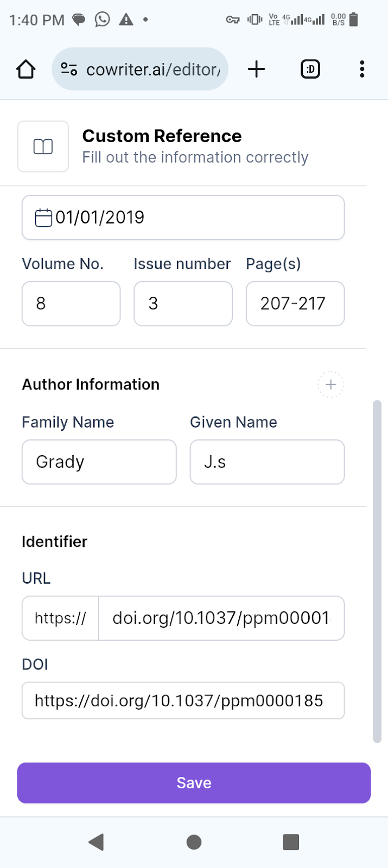Edit the Issue number field
388x868 pixels.
(183, 303)
